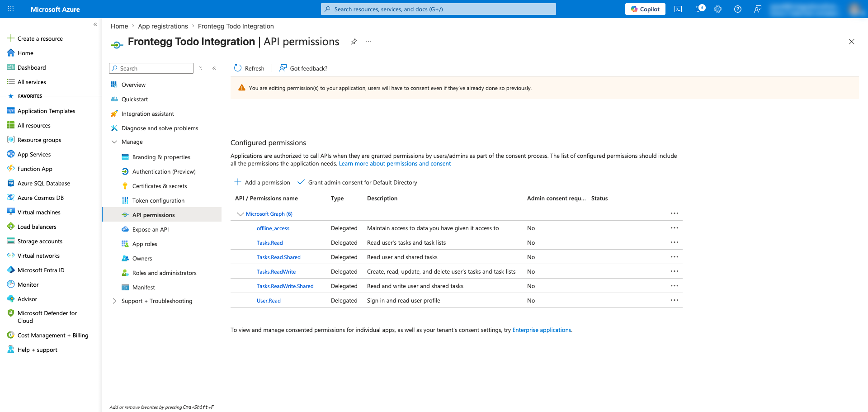The width and height of the screenshot is (868, 412).
Task: Open Branding & properties
Action: [162, 157]
